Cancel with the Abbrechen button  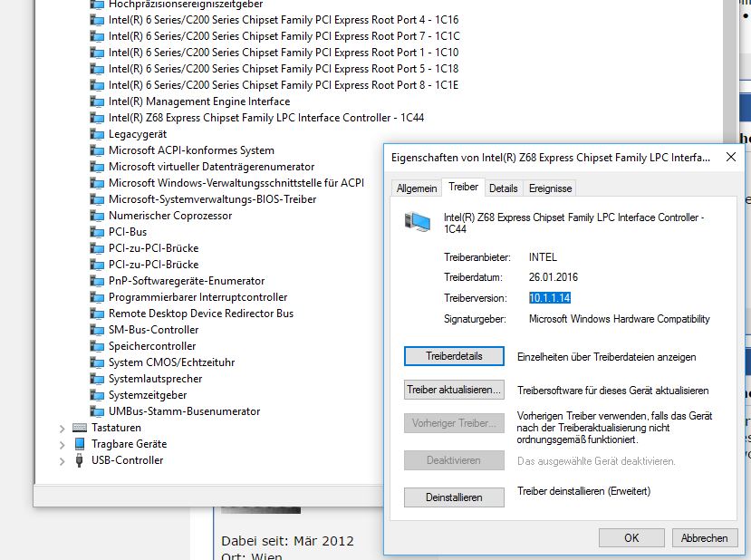pyautogui.click(x=704, y=538)
